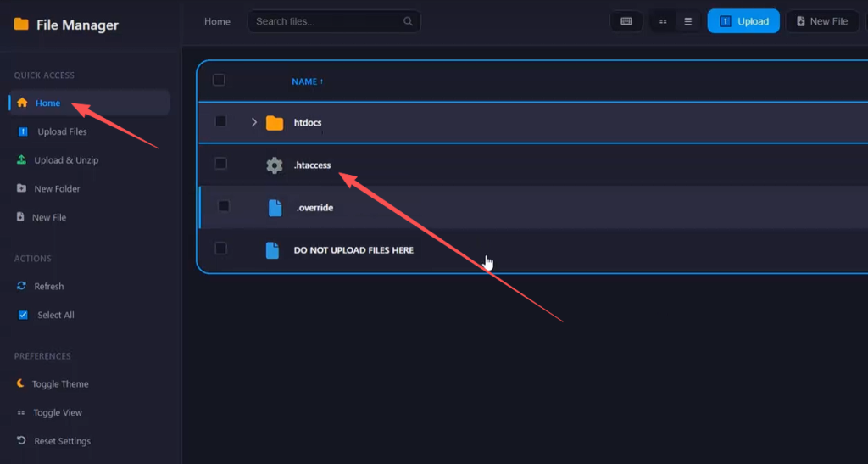The height and width of the screenshot is (464, 868).
Task: Check the htdocs row checkbox
Action: pos(220,121)
